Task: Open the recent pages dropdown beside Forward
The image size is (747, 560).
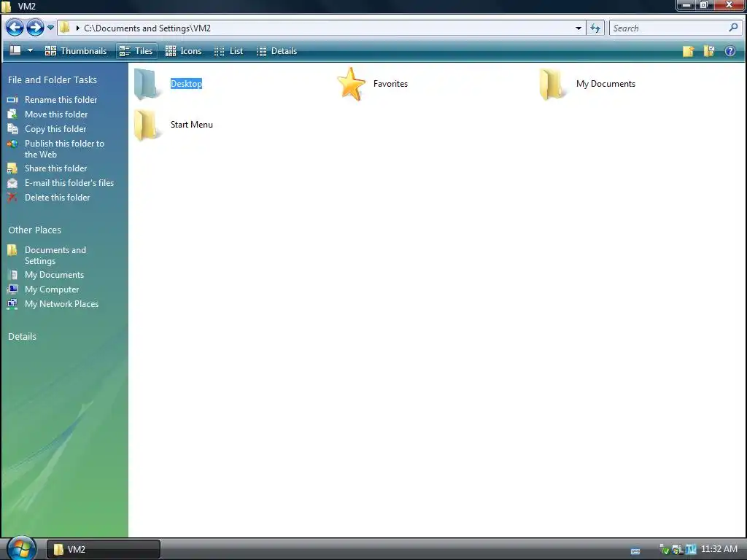Action: click(50, 28)
